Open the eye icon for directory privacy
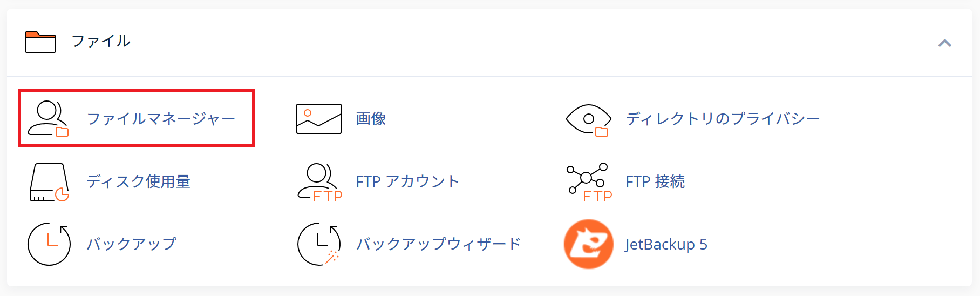The width and height of the screenshot is (980, 296). (x=588, y=120)
